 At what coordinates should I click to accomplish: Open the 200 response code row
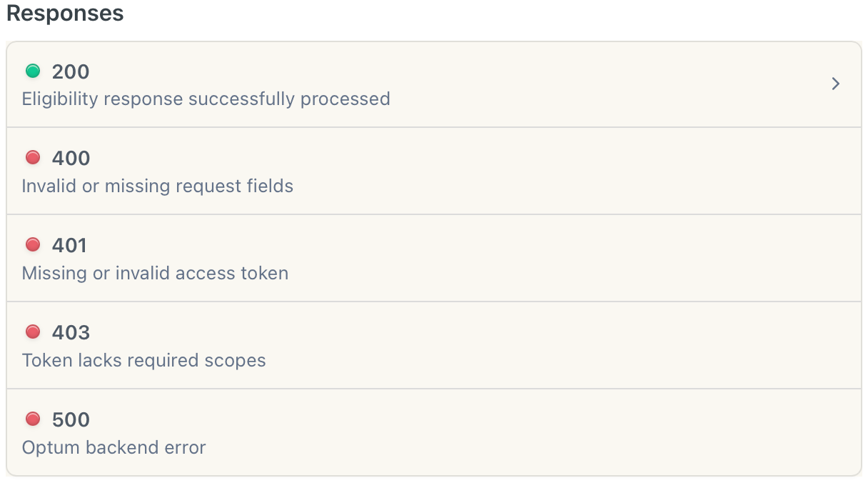(434, 84)
